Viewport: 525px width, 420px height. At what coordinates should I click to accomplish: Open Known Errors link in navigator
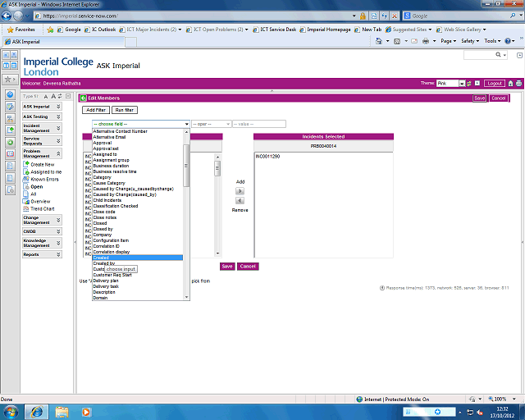point(45,179)
